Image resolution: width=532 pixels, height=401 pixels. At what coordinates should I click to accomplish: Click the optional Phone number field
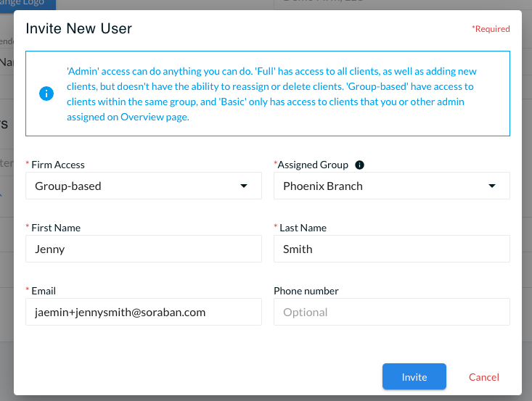(391, 312)
